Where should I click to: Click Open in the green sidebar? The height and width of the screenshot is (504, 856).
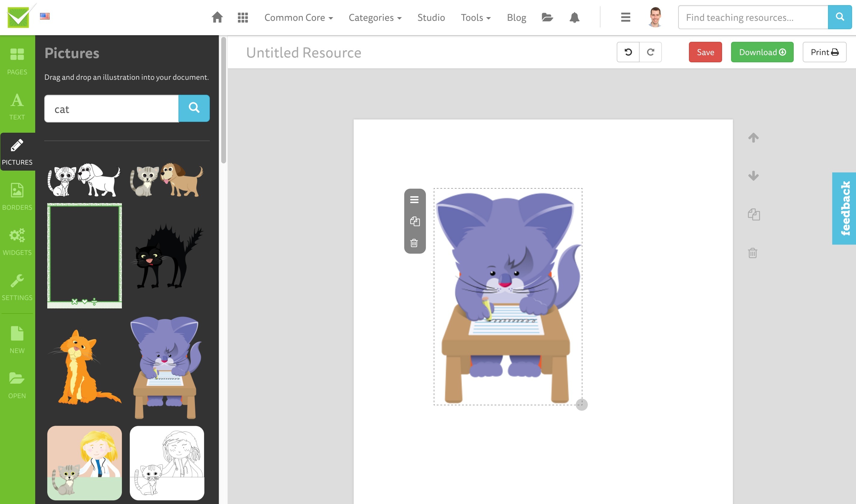click(17, 385)
